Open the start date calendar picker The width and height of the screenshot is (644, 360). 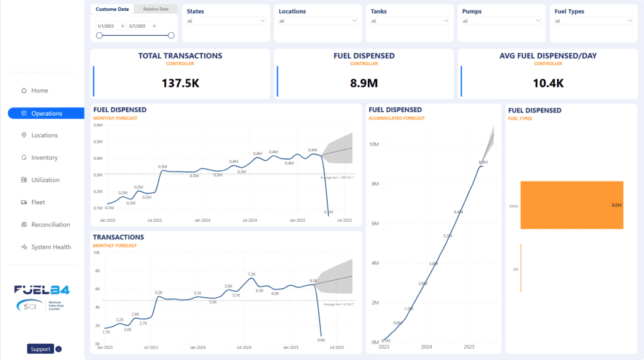point(123,26)
